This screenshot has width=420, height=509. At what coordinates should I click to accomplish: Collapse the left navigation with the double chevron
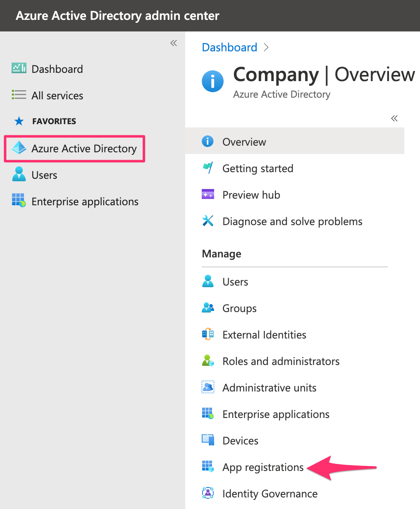(174, 43)
